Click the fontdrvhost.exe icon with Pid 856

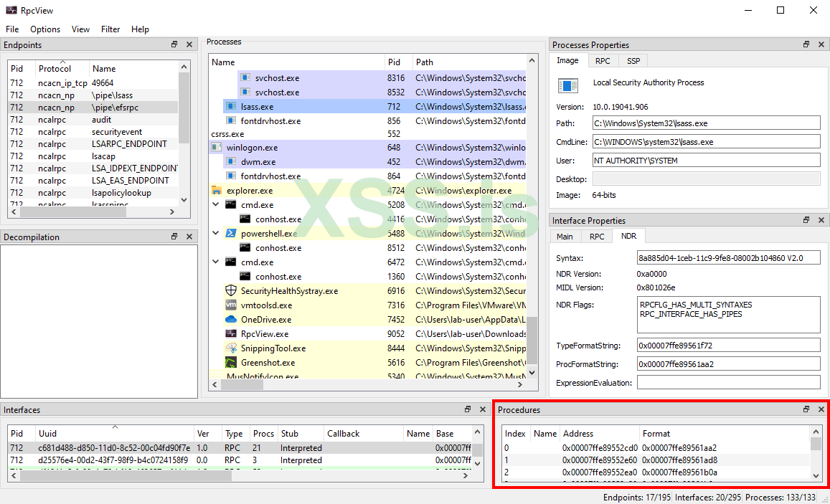231,120
